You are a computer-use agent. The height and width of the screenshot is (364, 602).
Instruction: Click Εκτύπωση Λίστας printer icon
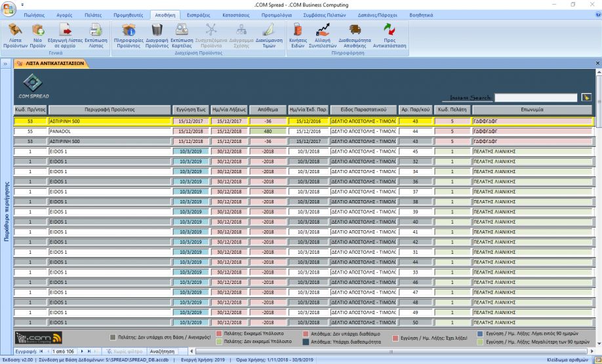click(x=96, y=35)
